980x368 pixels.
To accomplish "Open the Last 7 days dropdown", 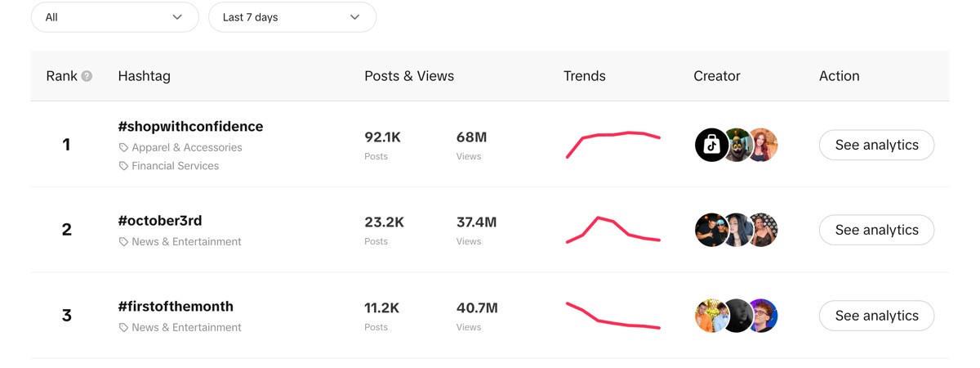I will 292,17.
